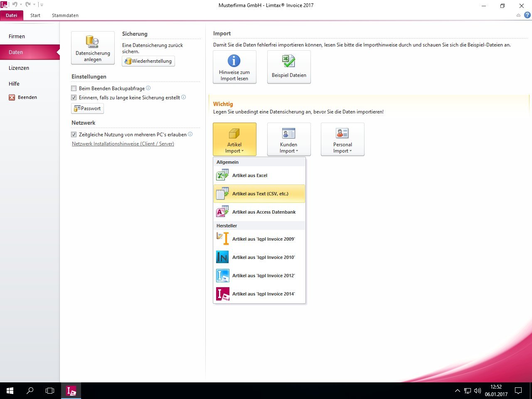
Task: Expand the Personal Import dropdown
Action: click(342, 139)
